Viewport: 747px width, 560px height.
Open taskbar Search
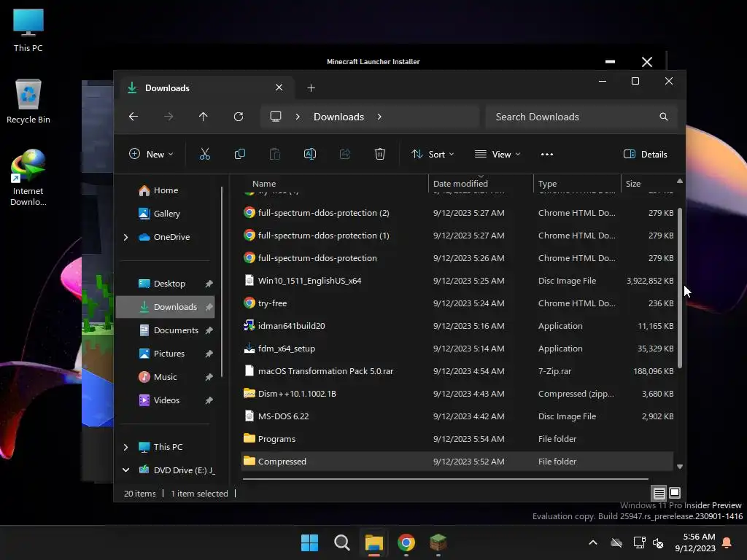(342, 542)
